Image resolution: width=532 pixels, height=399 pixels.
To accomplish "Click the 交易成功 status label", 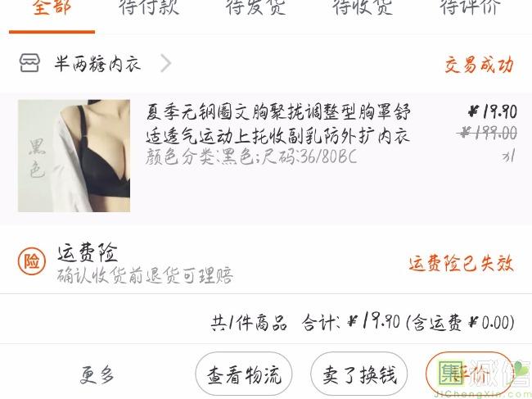I will (x=479, y=64).
